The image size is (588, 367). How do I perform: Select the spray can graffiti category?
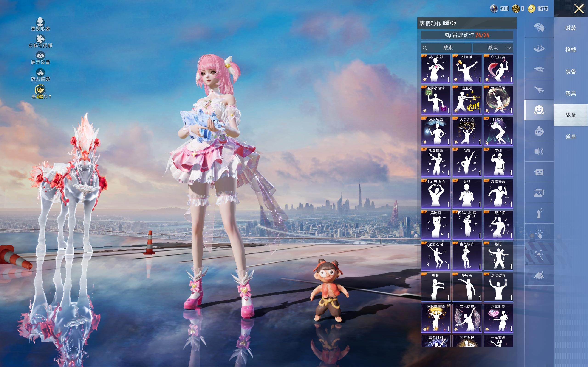539,214
